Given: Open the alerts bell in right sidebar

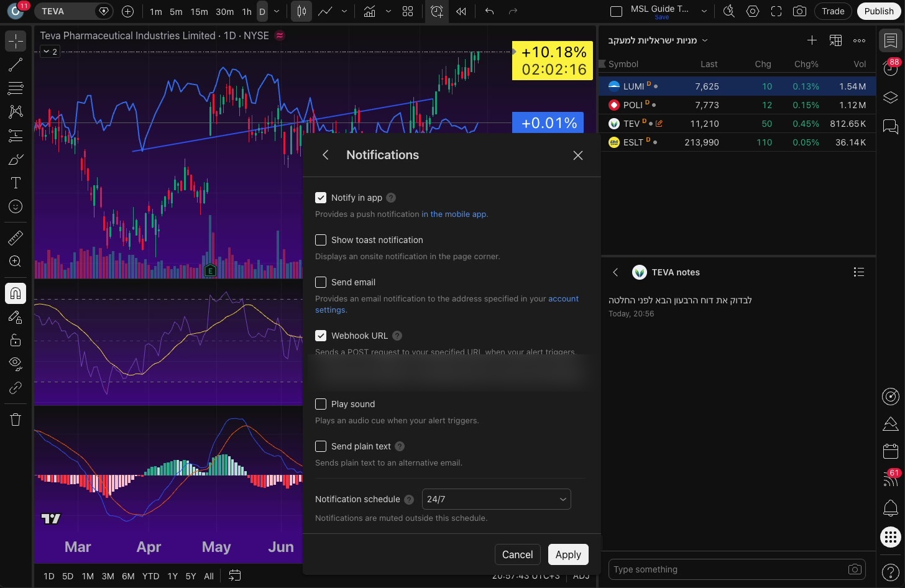Looking at the screenshot, I should point(891,508).
